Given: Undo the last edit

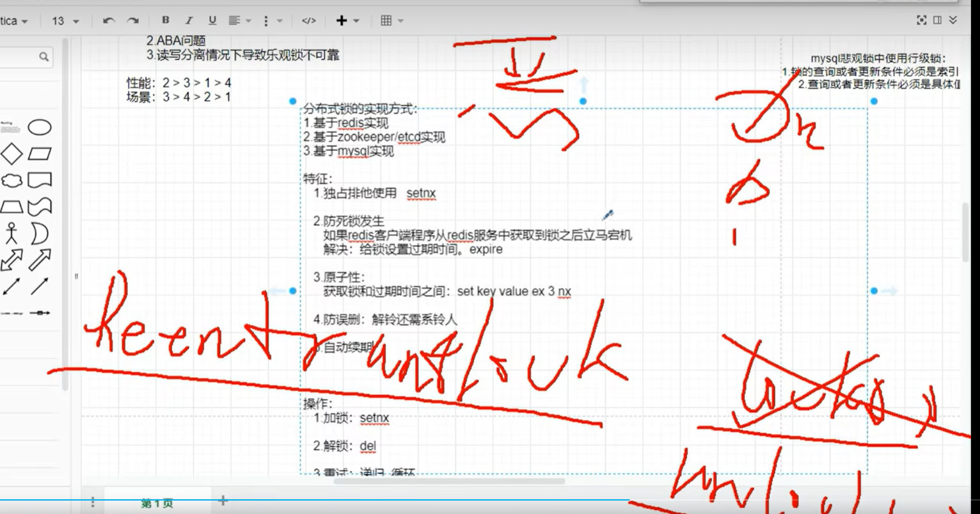Looking at the screenshot, I should (x=109, y=21).
